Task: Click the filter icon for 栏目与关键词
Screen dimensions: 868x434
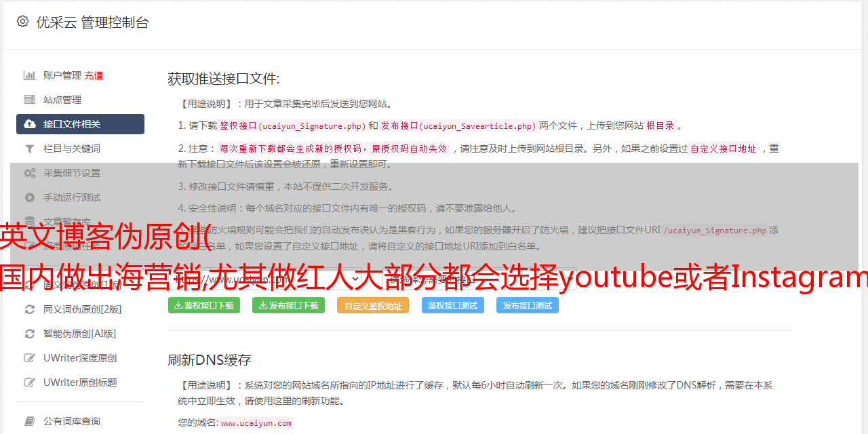Action: (x=30, y=149)
